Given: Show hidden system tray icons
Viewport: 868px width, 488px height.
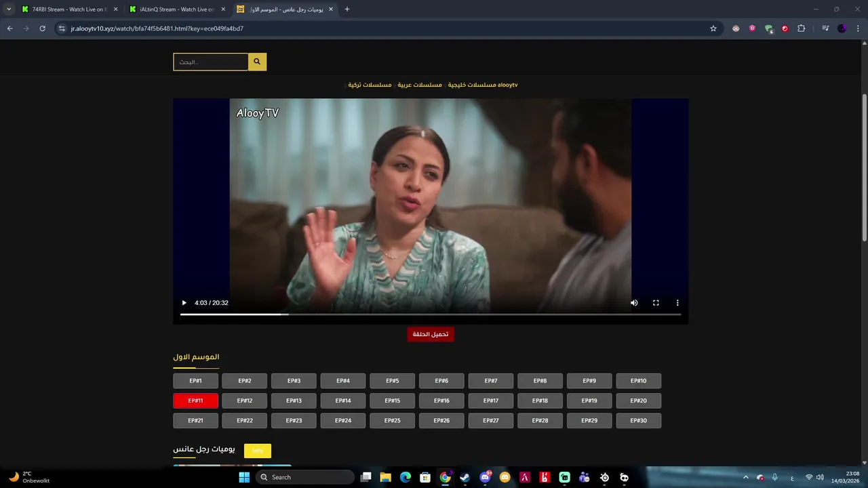Looking at the screenshot, I should pyautogui.click(x=746, y=477).
